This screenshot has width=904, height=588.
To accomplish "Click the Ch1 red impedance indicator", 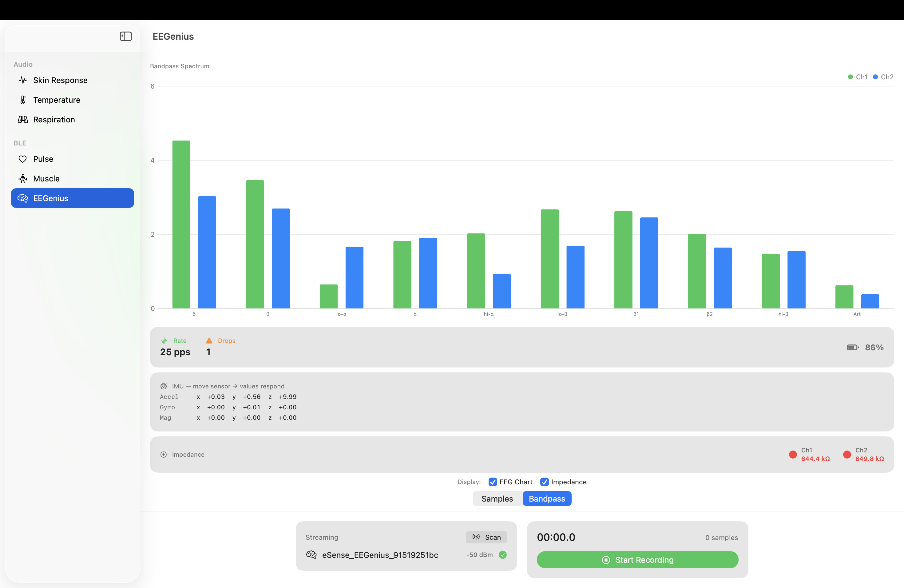I will click(793, 455).
